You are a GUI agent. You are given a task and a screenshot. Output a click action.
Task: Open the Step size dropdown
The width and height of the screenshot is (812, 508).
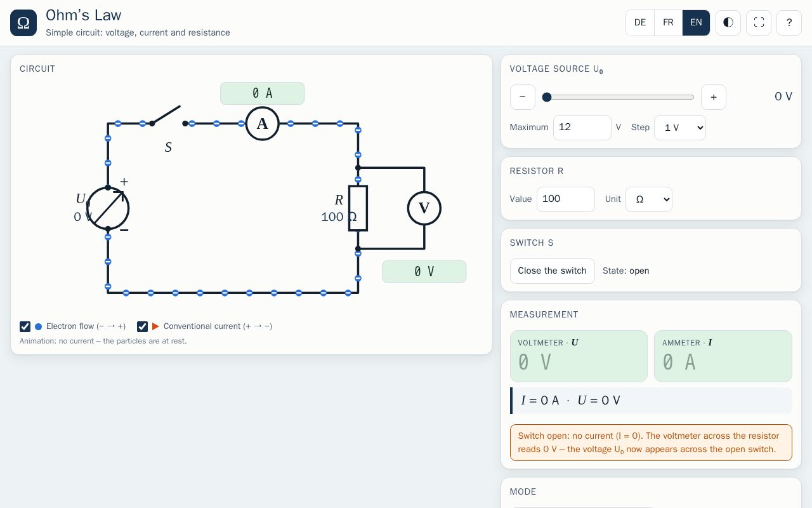coord(680,128)
